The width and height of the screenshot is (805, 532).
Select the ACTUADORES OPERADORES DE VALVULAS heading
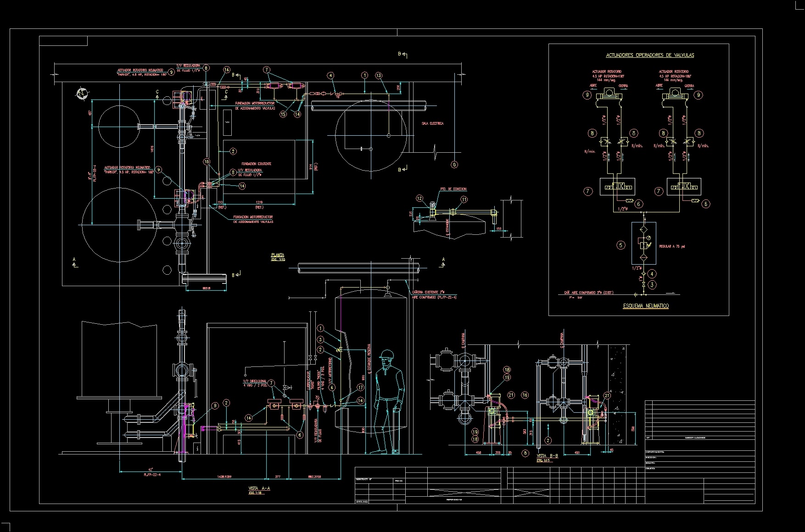tap(650, 54)
